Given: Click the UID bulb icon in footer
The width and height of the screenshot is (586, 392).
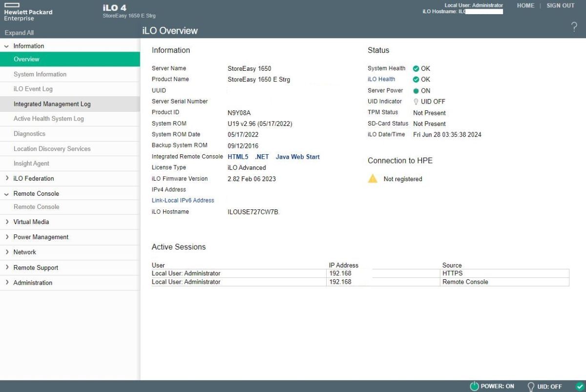Looking at the screenshot, I should [531, 386].
